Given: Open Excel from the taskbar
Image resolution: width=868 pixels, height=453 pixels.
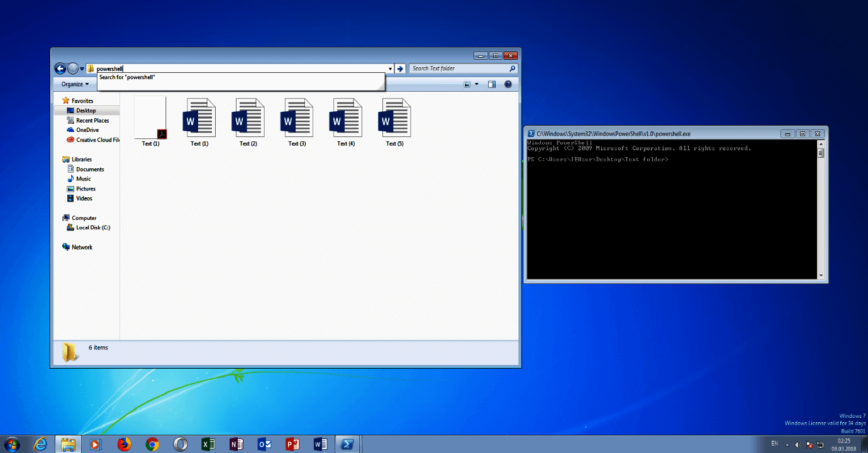Looking at the screenshot, I should 208,444.
